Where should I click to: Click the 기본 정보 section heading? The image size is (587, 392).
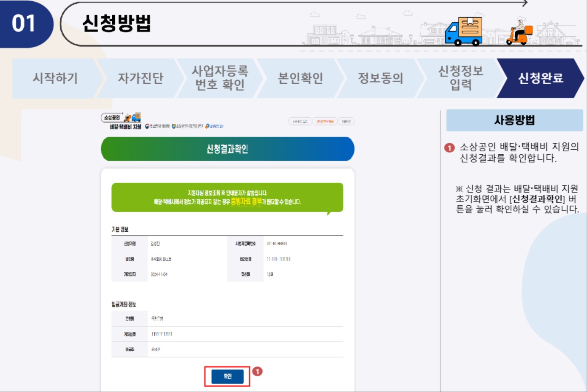(120, 229)
